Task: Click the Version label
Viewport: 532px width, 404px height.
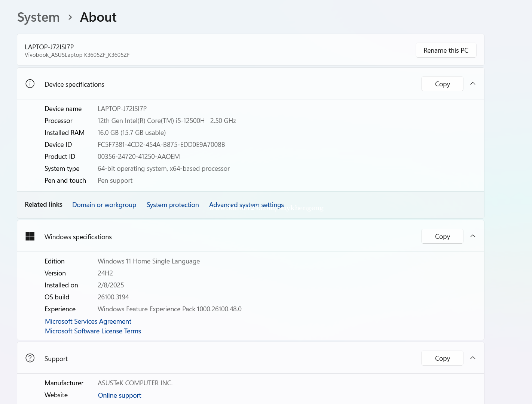Action: [x=55, y=273]
